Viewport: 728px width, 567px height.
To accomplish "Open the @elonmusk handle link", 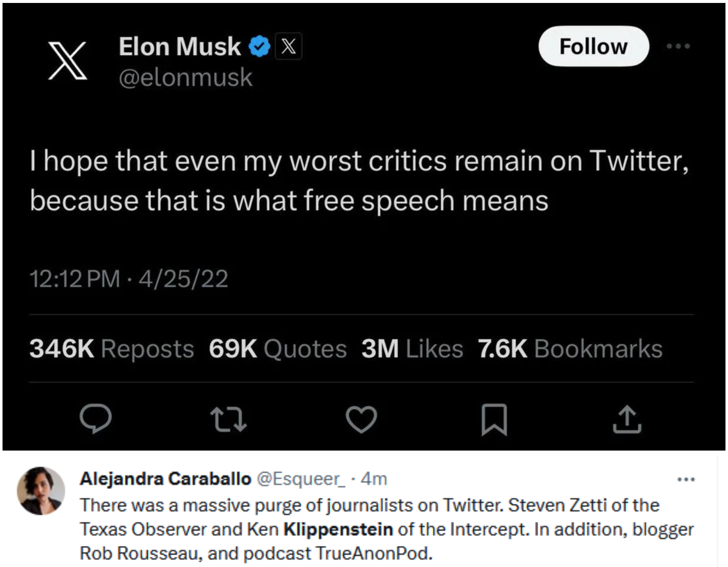I will (x=185, y=78).
